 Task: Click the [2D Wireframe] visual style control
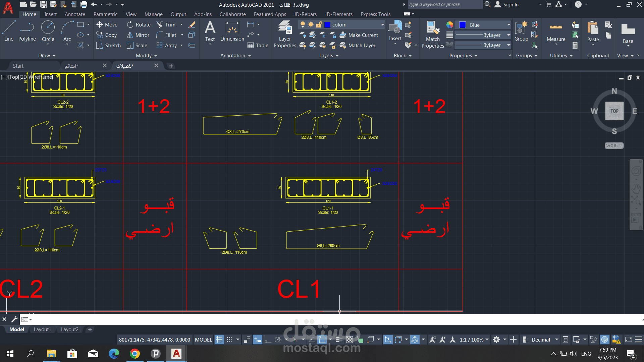click(36, 77)
